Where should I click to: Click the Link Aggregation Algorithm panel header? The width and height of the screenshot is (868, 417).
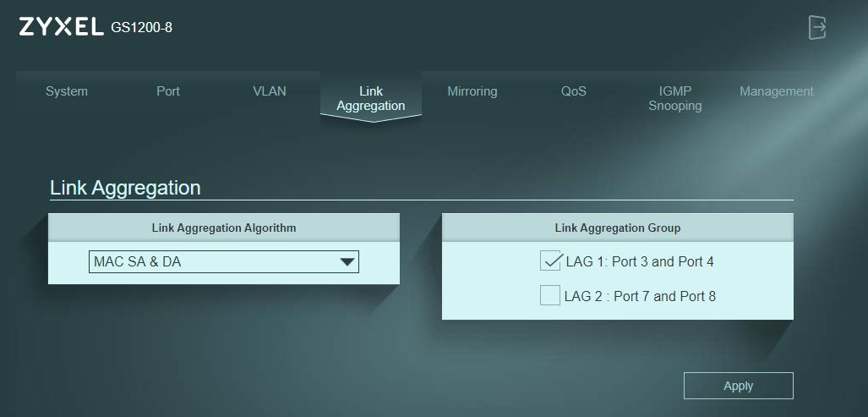(224, 228)
